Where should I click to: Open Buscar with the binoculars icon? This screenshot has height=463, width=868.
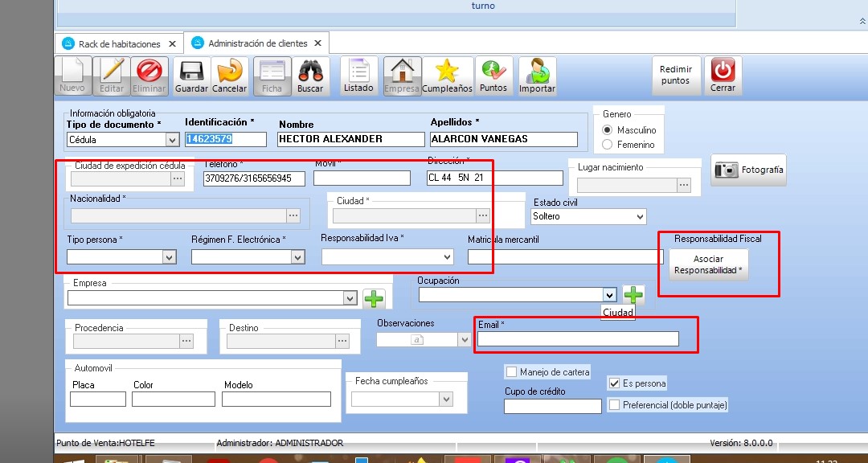[x=310, y=72]
